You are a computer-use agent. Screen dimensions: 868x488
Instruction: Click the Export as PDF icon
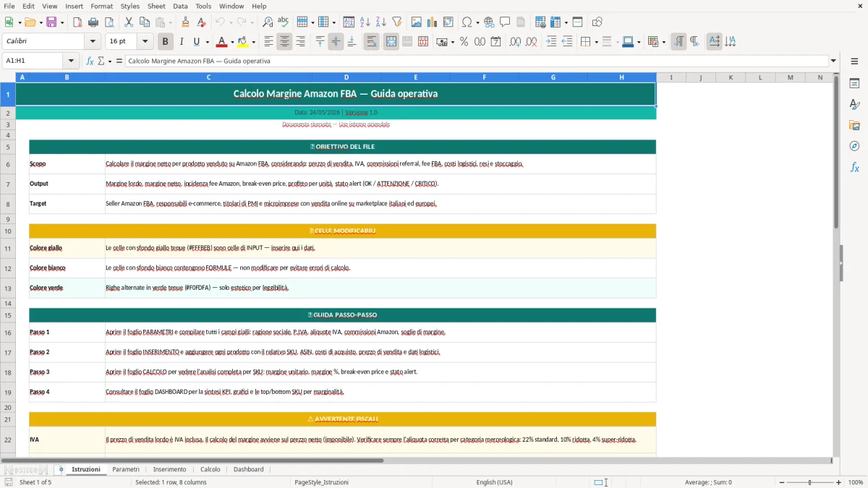(x=77, y=22)
